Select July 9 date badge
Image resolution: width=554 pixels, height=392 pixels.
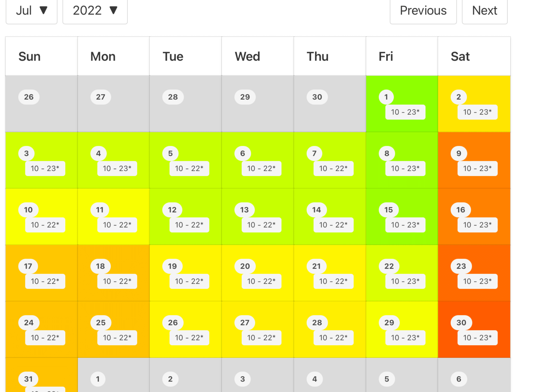tap(458, 154)
